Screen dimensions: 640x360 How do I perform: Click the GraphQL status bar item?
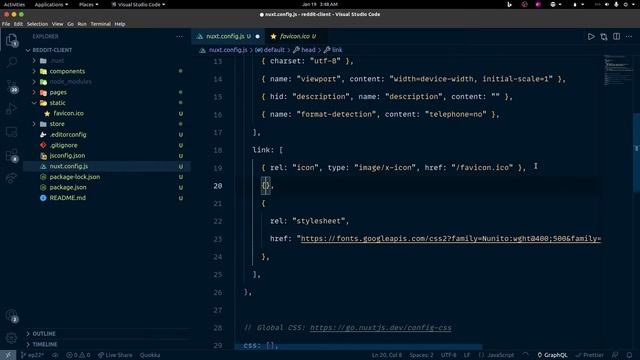[552, 355]
